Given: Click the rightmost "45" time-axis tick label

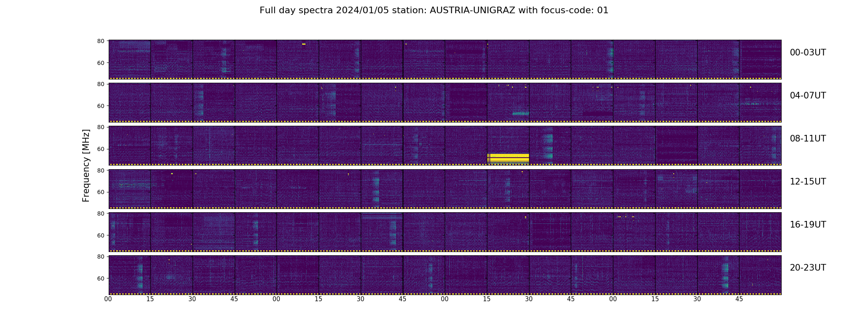Looking at the screenshot, I should 739,299.
